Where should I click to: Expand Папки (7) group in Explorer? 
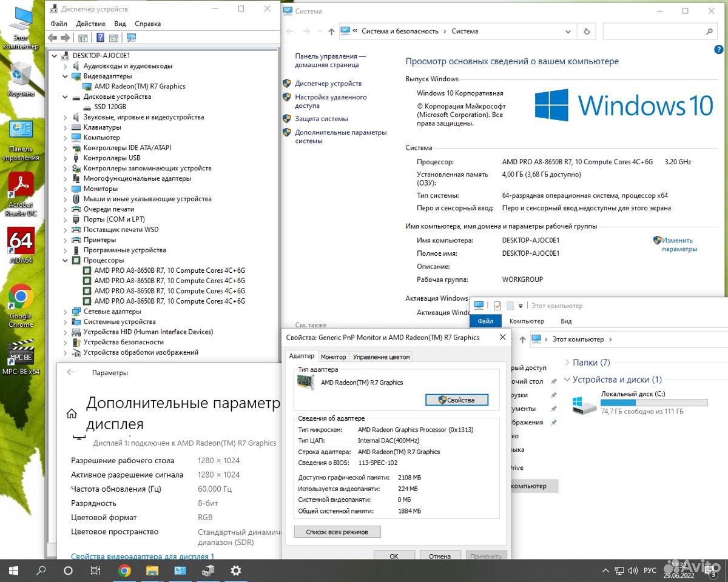(567, 363)
